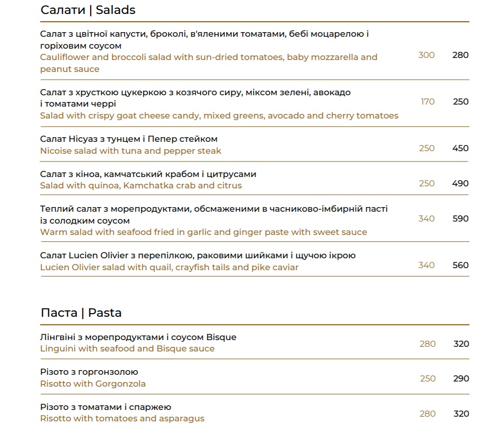Select Risotto with tomatoes and asparagus

[x=255, y=413]
